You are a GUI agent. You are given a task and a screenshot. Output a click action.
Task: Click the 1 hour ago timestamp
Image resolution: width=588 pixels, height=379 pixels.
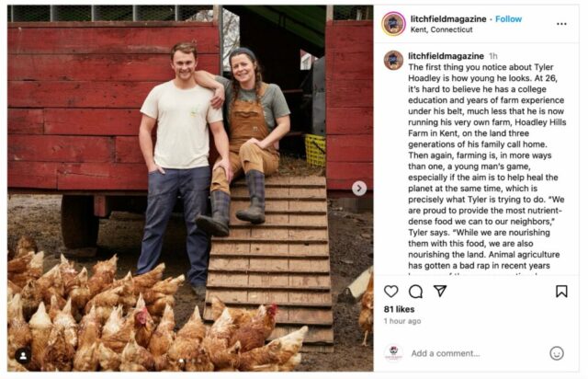coord(402,321)
